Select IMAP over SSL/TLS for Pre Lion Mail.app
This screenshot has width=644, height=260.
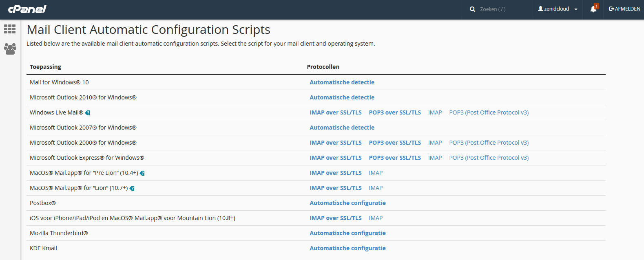(336, 173)
